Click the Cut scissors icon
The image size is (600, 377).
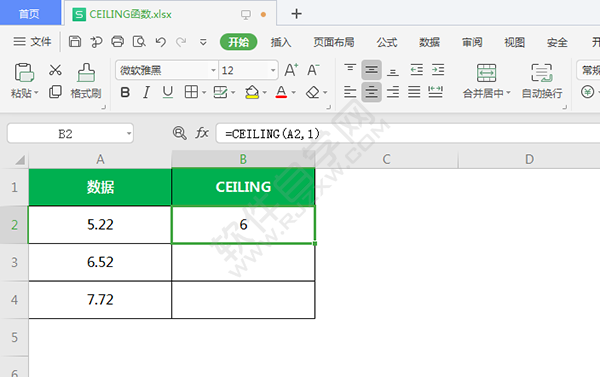(x=55, y=70)
